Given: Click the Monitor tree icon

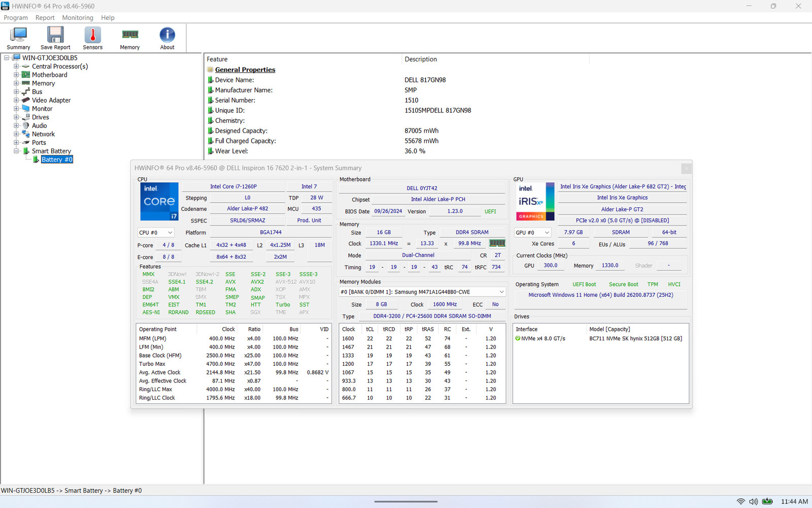Looking at the screenshot, I should pyautogui.click(x=26, y=109).
